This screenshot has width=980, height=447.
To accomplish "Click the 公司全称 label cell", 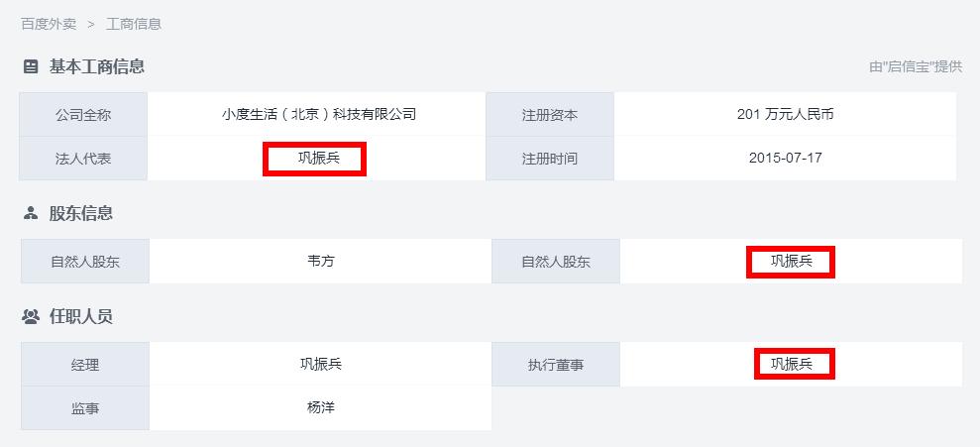I will pos(83,114).
